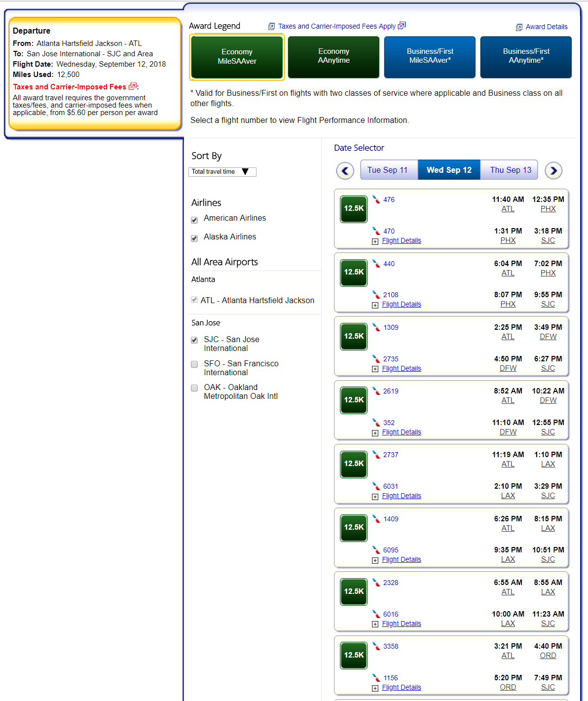Click the Award Details popup icon
This screenshot has width=588, height=701.
click(x=519, y=27)
